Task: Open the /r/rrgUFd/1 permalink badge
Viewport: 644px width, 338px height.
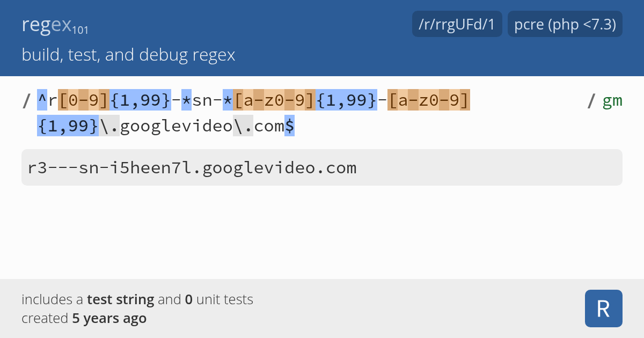Action: coord(457,24)
